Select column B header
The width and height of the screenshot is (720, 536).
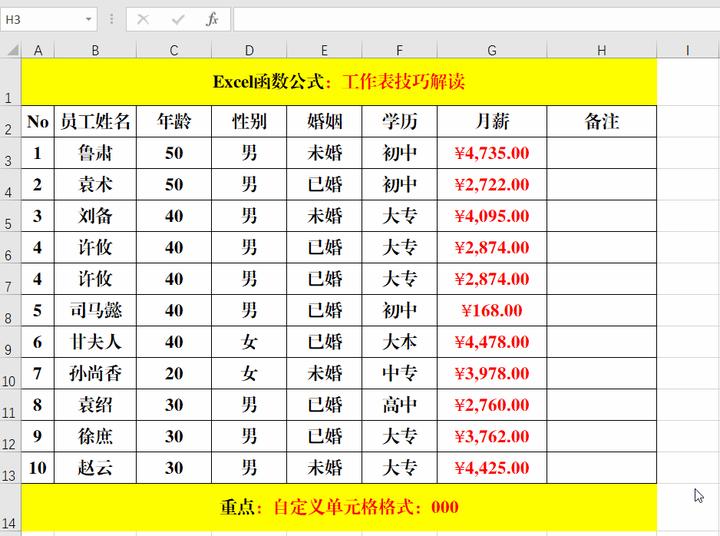[95, 50]
